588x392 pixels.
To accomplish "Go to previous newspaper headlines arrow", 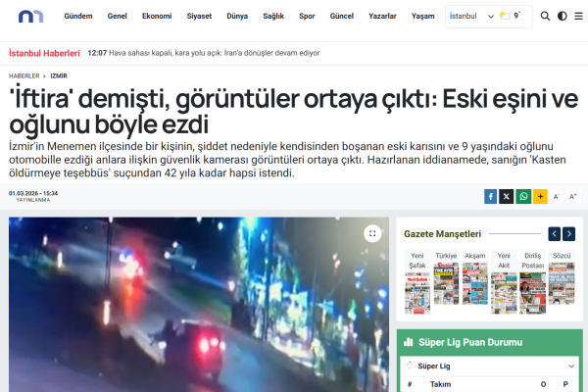I will click(x=554, y=233).
